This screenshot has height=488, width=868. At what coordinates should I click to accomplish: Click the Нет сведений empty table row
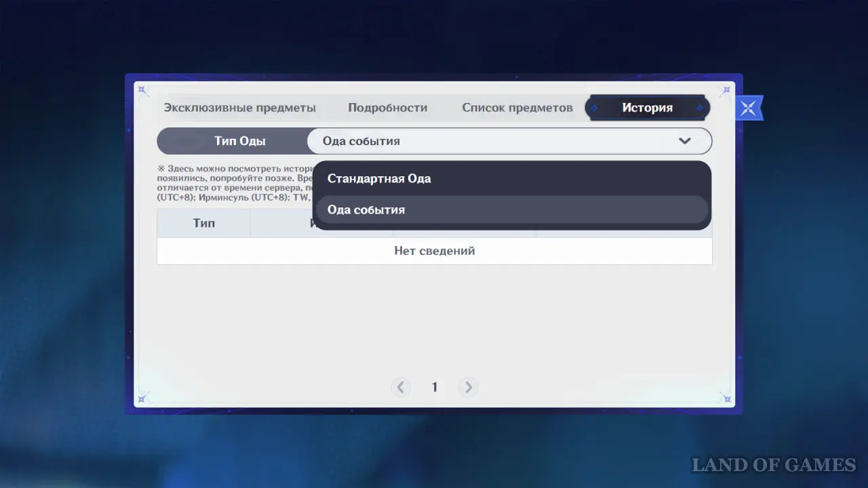(434, 251)
